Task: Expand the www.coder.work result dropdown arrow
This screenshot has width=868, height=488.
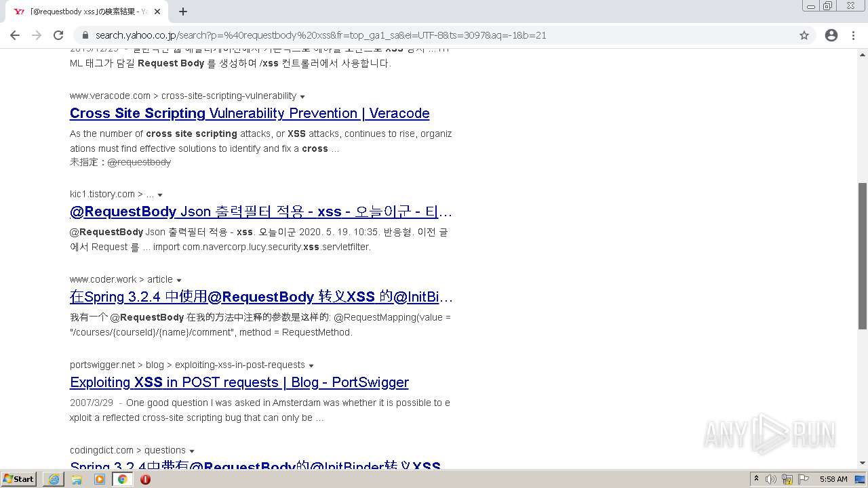Action: tap(179, 280)
